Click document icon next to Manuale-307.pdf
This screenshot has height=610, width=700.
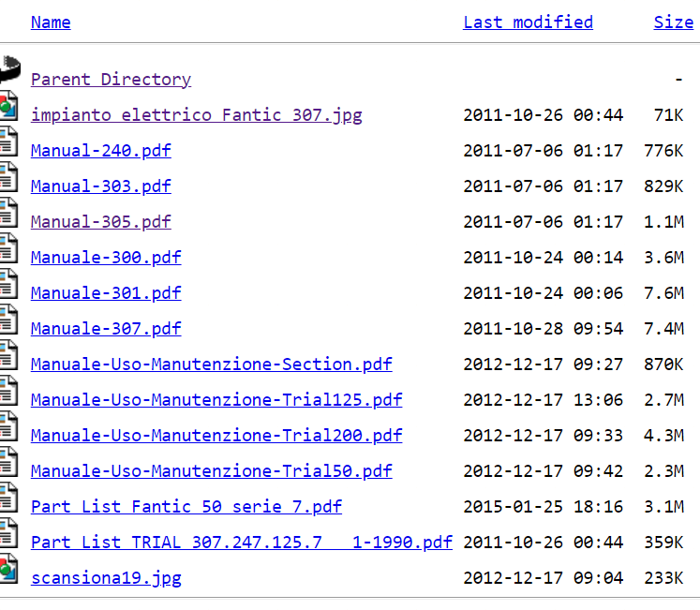click(x=8, y=319)
